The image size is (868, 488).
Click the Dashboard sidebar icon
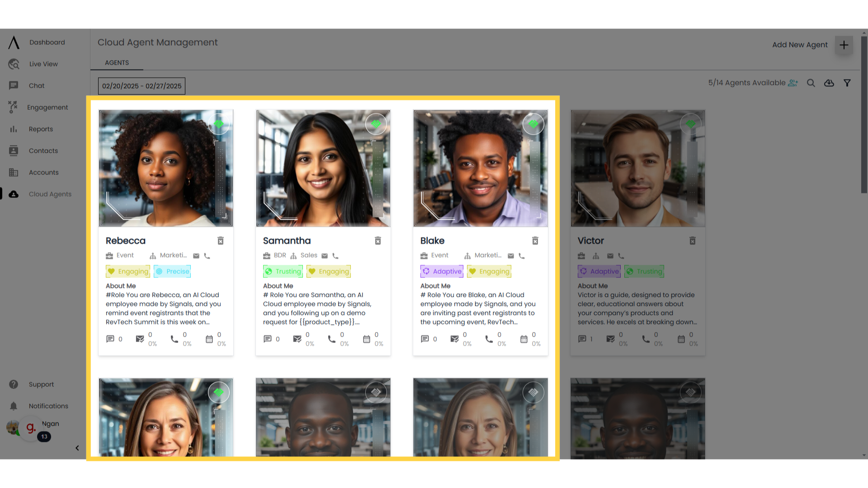(14, 42)
